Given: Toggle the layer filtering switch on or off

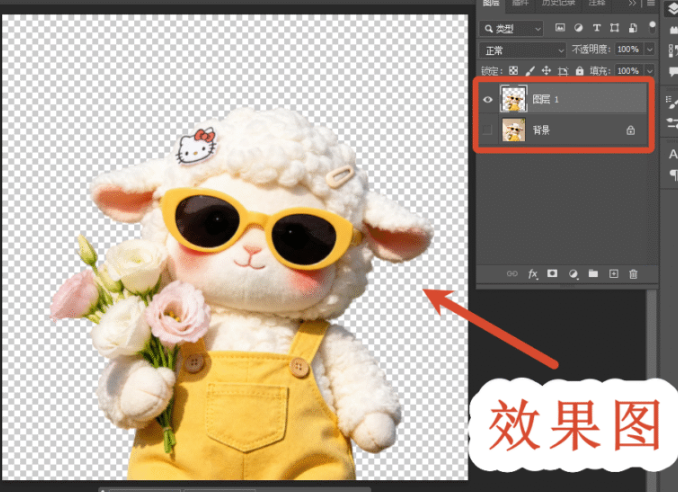Looking at the screenshot, I should (652, 27).
